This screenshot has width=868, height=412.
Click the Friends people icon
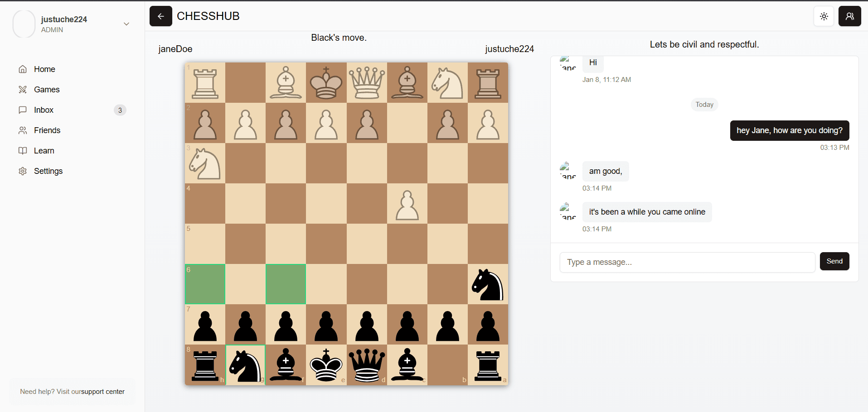click(23, 130)
